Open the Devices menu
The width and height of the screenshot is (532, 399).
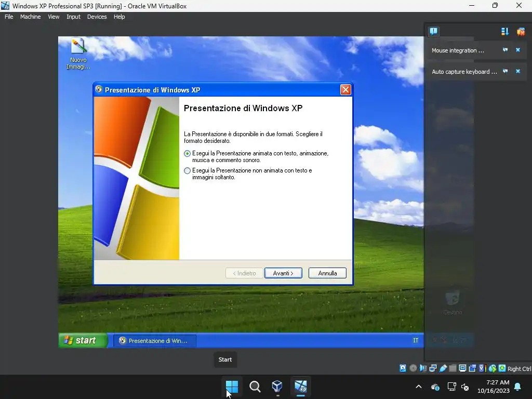(97, 17)
